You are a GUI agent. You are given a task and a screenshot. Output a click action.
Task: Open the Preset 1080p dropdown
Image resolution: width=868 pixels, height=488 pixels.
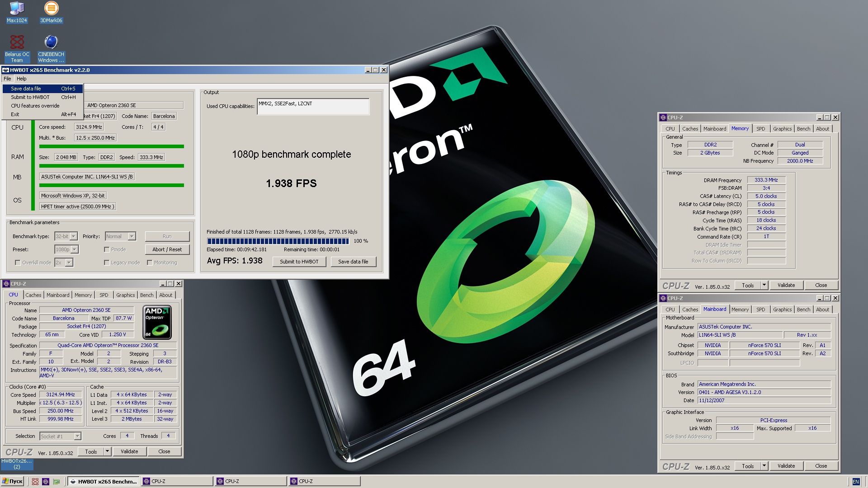click(75, 249)
